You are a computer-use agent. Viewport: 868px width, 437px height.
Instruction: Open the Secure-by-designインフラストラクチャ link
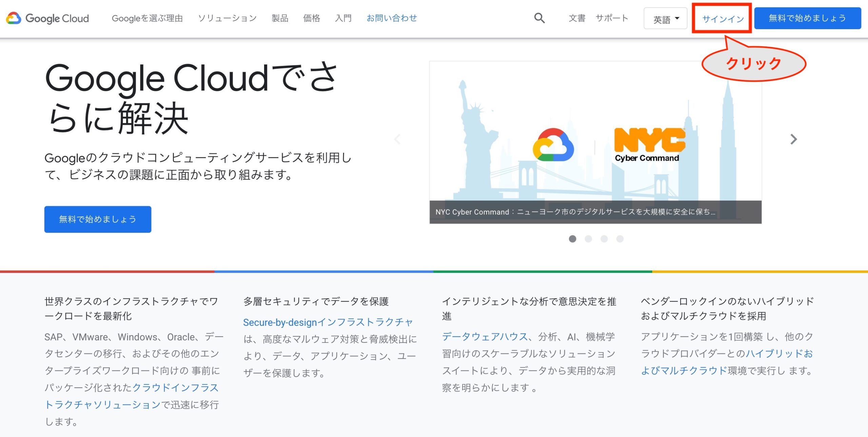pyautogui.click(x=328, y=322)
